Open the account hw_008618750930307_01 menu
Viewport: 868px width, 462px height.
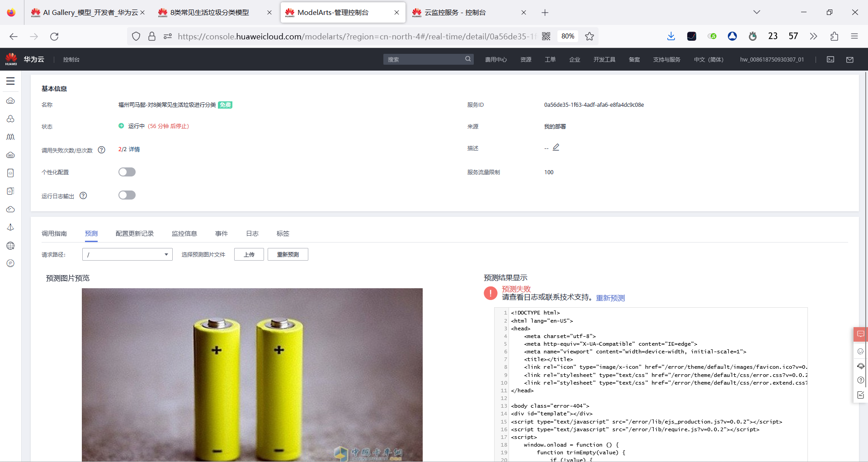click(772, 60)
